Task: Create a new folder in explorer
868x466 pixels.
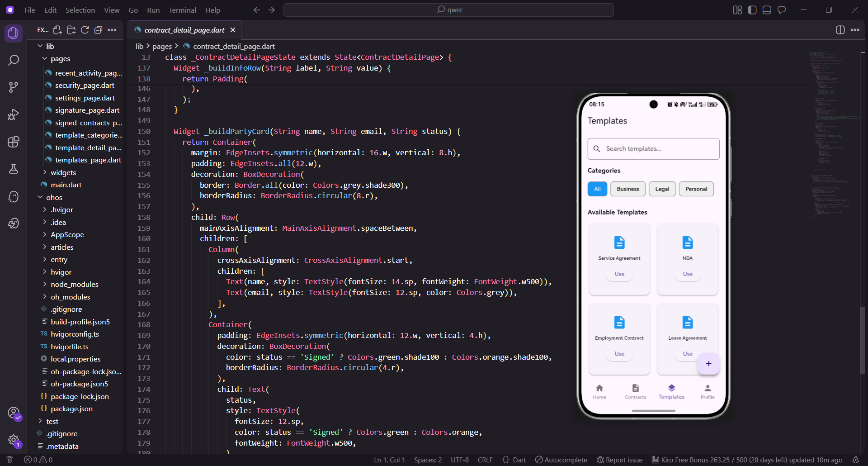Action: [x=71, y=30]
